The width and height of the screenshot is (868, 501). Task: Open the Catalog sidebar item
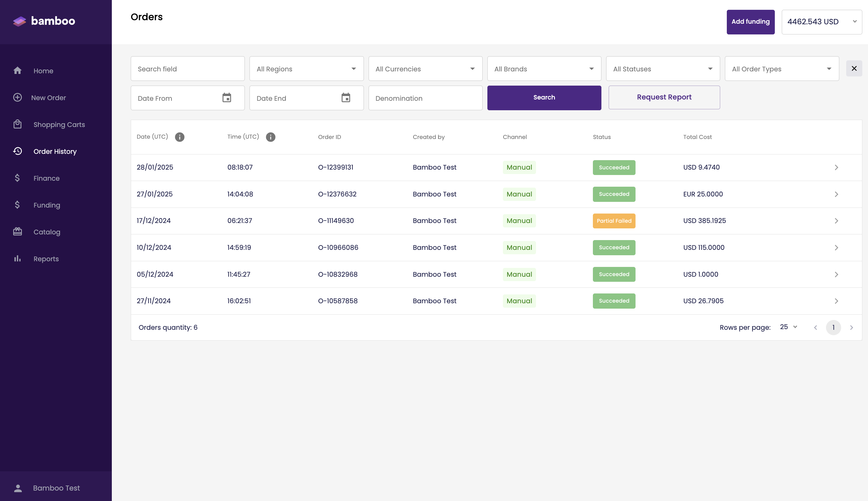(47, 232)
